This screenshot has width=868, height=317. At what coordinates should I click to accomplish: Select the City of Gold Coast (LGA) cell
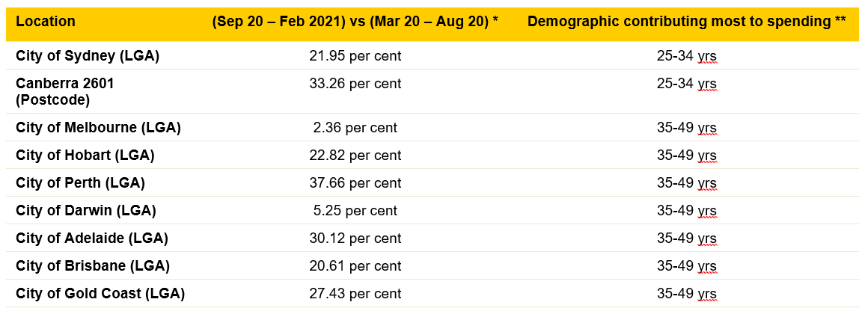tap(100, 294)
